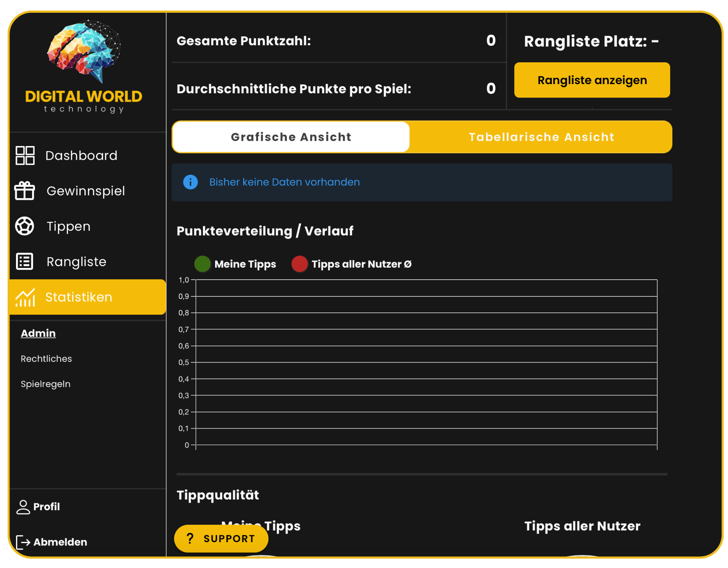
Task: Select the Dashboard grid icon
Action: pos(24,155)
